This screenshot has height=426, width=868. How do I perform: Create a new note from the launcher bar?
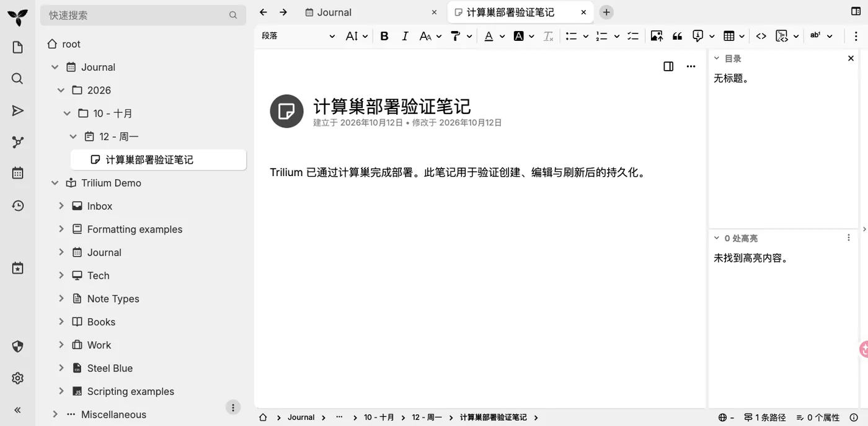[x=17, y=48]
